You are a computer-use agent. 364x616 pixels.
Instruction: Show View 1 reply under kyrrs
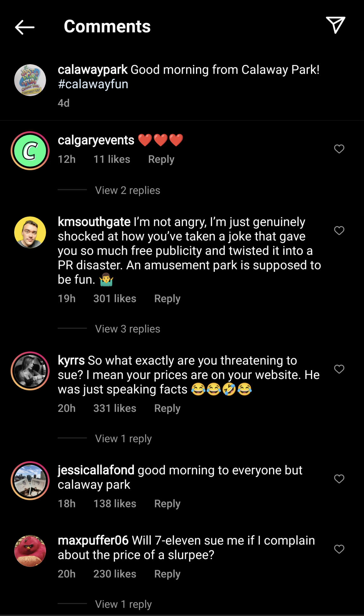(x=123, y=438)
